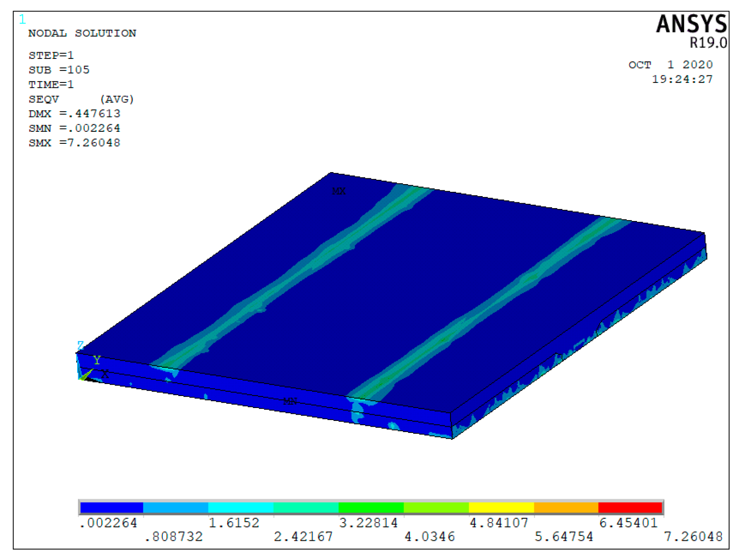This screenshot has height=560, width=740.
Task: Click the 1.6152 legend value
Action: [x=234, y=523]
